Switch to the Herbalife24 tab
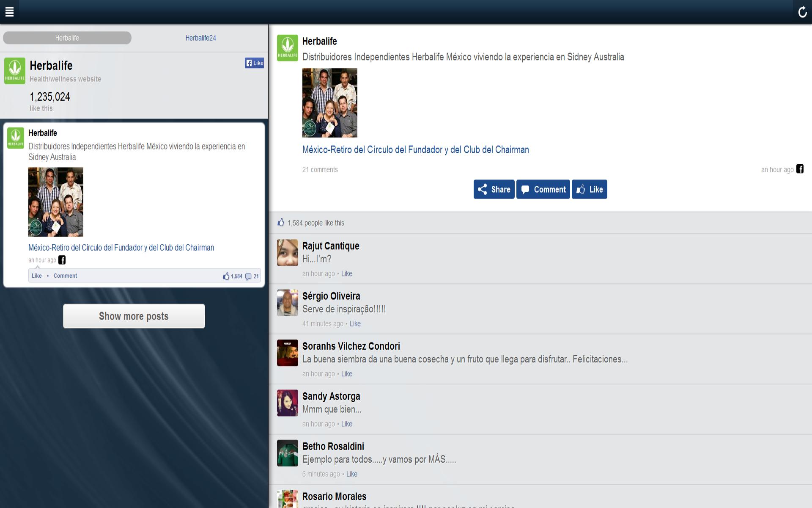This screenshot has width=812, height=508. coord(200,38)
